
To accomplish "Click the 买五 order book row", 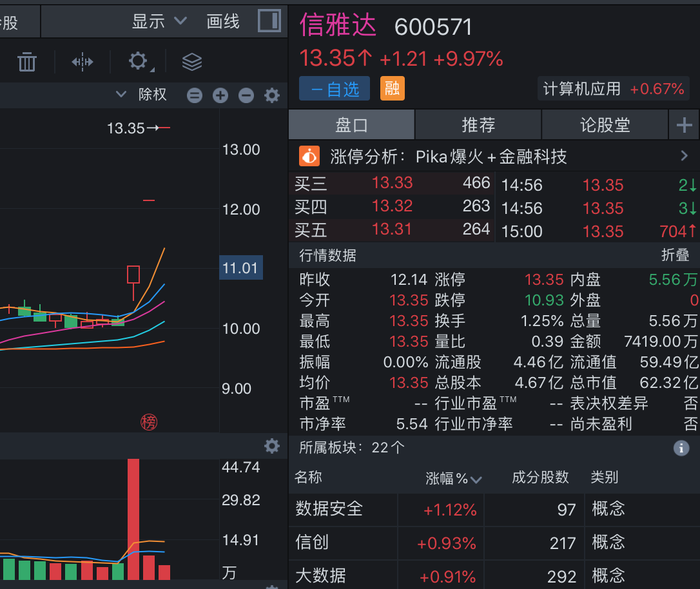I will [x=391, y=229].
